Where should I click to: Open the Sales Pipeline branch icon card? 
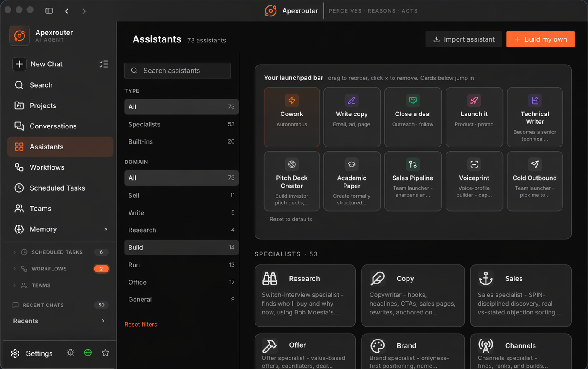pyautogui.click(x=413, y=181)
